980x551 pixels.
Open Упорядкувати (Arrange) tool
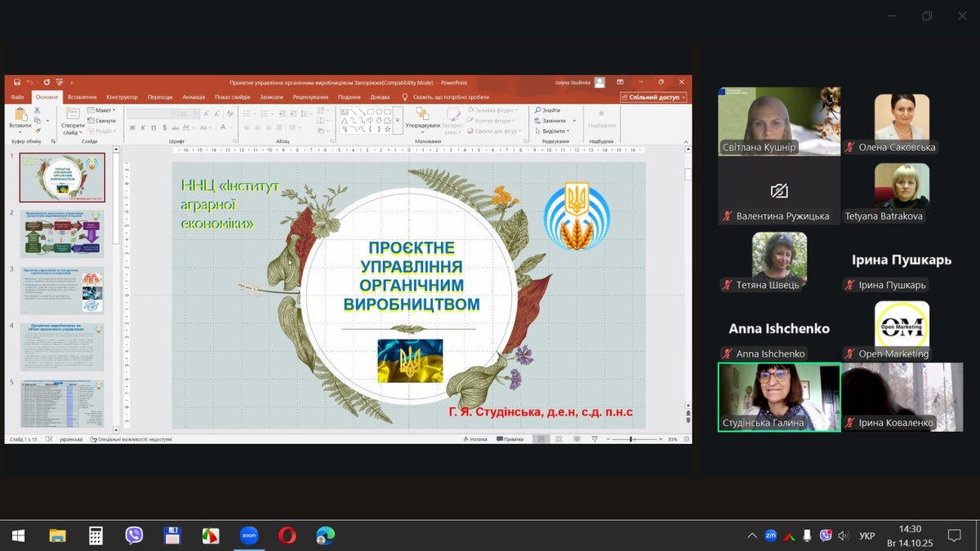point(422,119)
